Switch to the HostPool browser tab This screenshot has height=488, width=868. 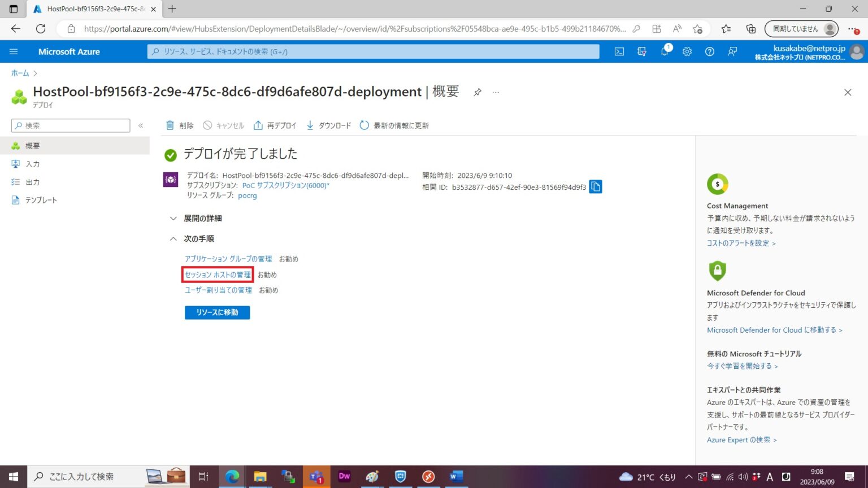90,9
